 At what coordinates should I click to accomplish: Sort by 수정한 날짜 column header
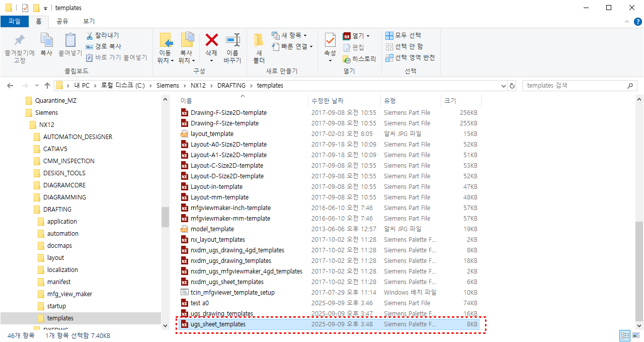(344, 101)
